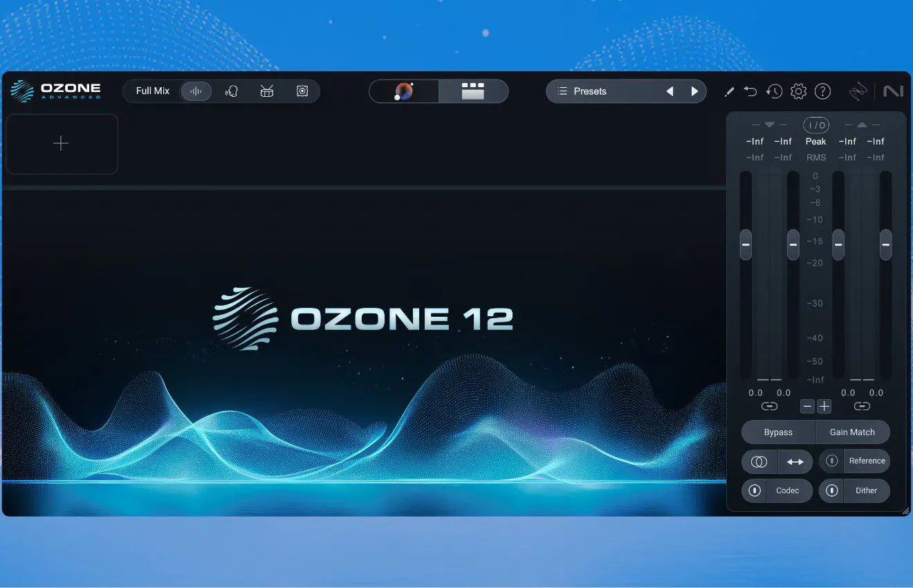Toggle the Dither power switch

(x=832, y=490)
